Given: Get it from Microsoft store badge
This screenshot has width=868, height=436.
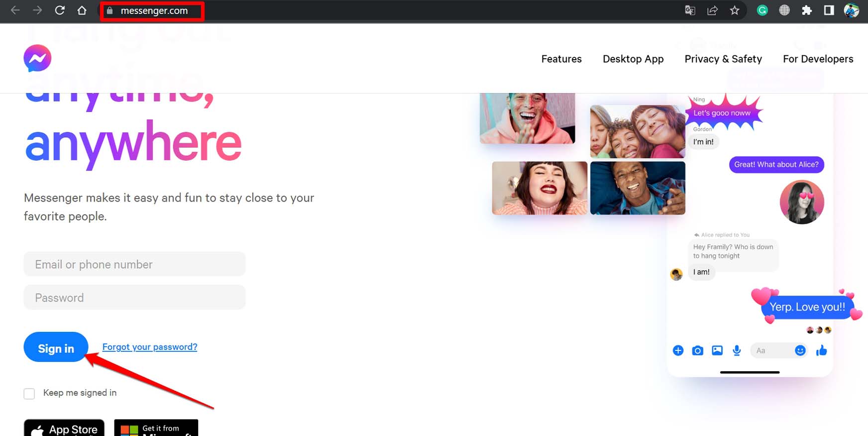Looking at the screenshot, I should pos(156,428).
